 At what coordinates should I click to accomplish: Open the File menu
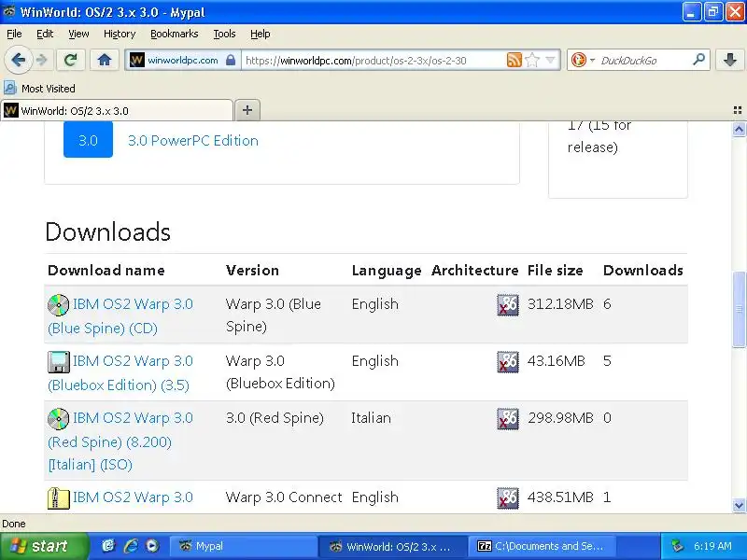coord(14,34)
